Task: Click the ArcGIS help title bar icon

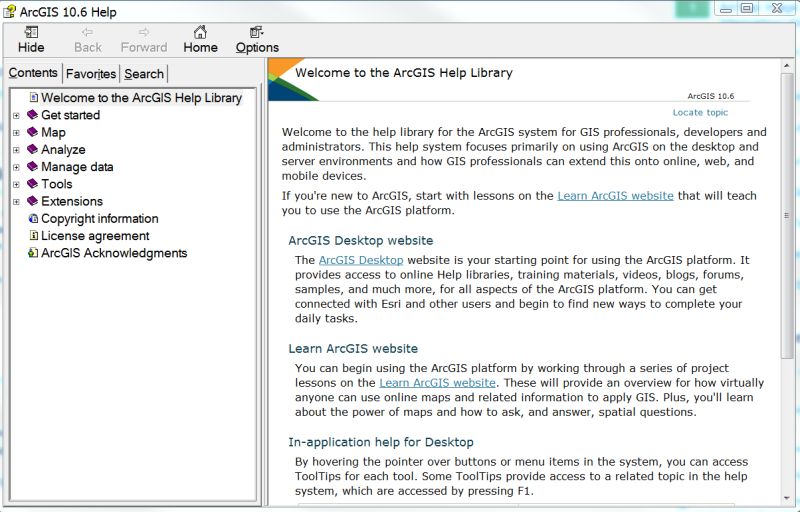Action: pyautogui.click(x=9, y=11)
